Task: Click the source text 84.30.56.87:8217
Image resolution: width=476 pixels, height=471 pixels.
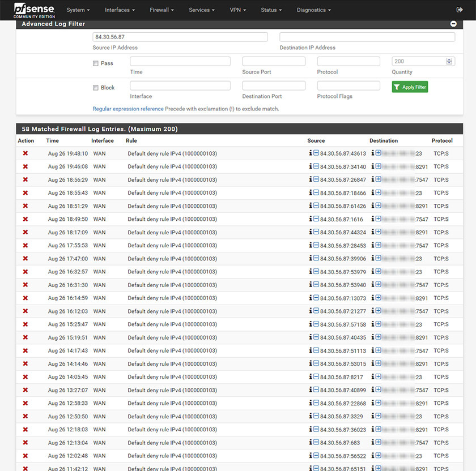Action: click(342, 377)
